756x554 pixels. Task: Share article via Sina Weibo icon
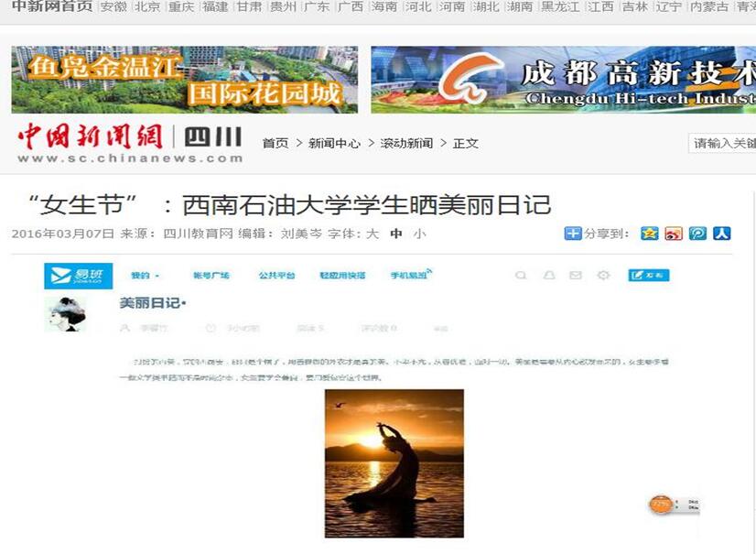tap(674, 234)
